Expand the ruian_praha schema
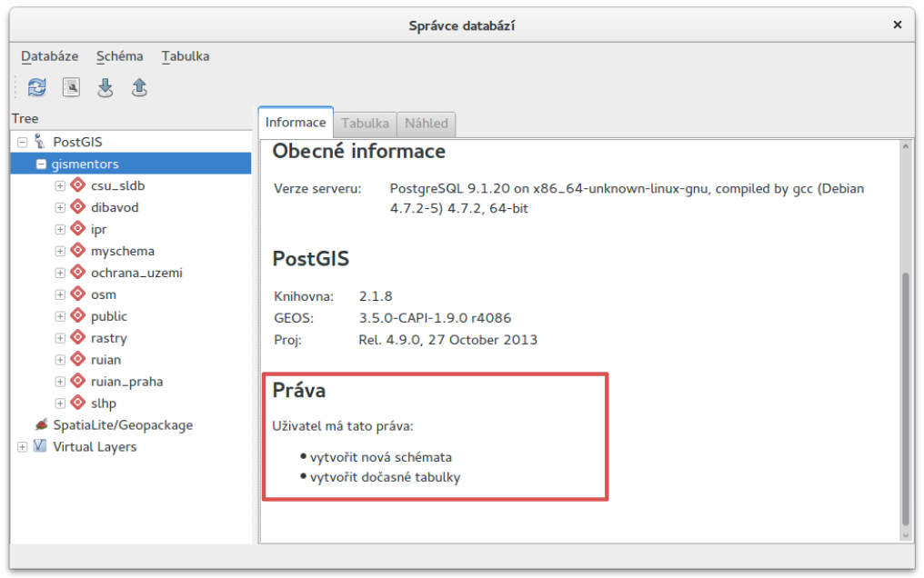This screenshot has width=924, height=578. (60, 382)
